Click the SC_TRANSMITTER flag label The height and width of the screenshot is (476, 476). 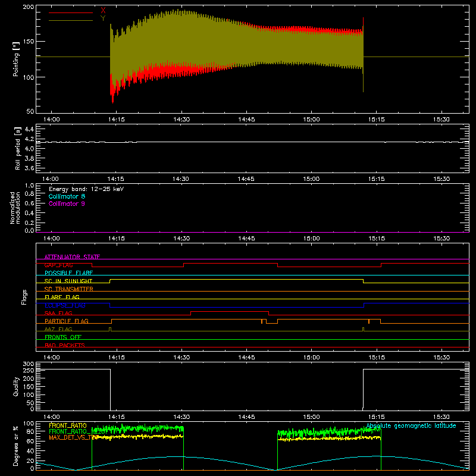69,289
